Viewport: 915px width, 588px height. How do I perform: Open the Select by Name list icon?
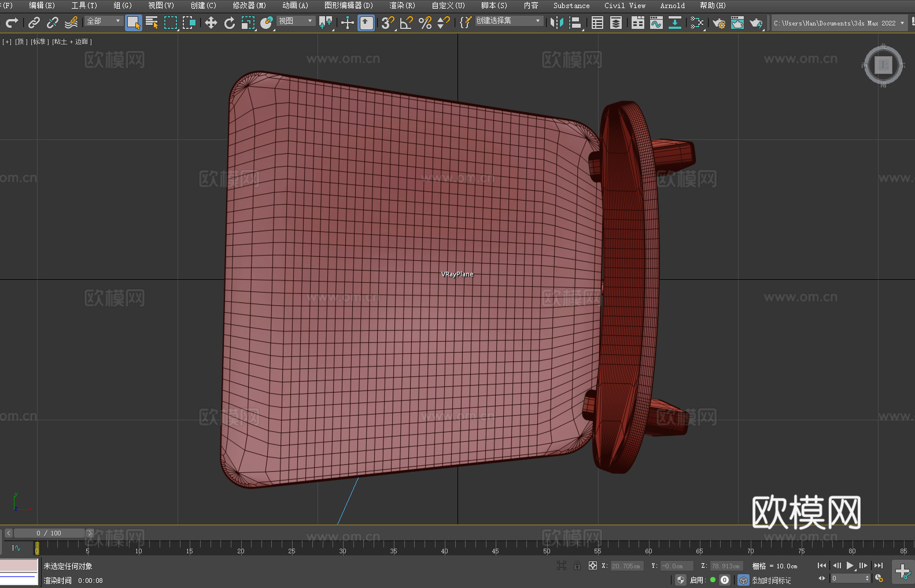coord(152,23)
